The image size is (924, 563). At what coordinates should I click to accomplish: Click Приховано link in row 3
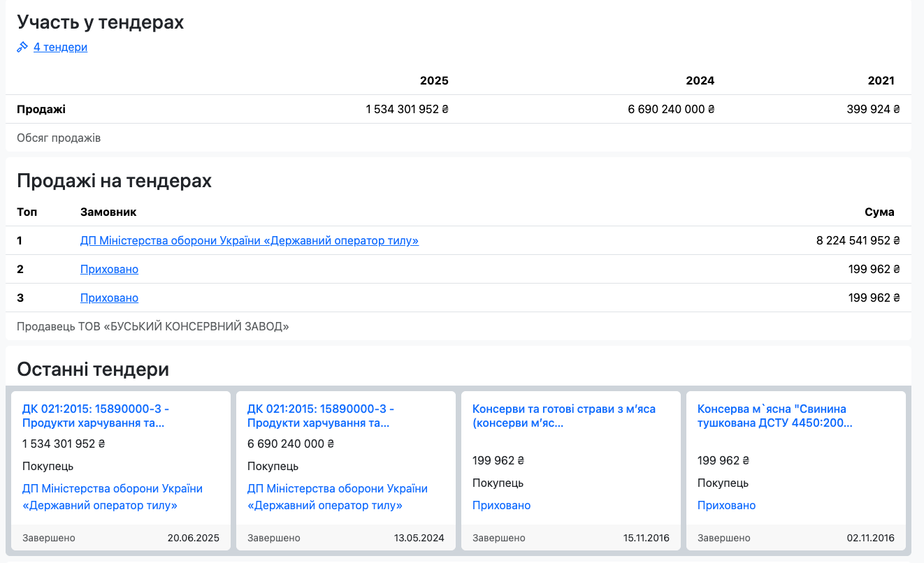(x=109, y=298)
